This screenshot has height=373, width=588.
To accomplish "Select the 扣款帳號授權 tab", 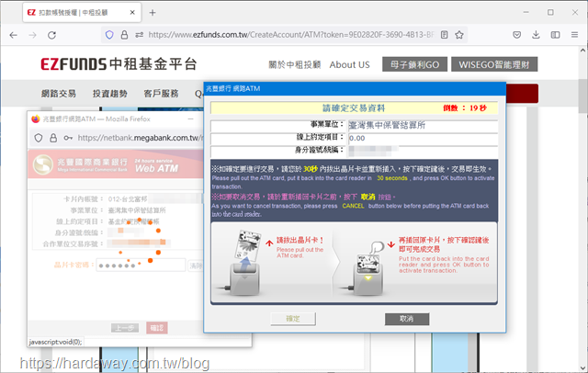I will click(82, 12).
